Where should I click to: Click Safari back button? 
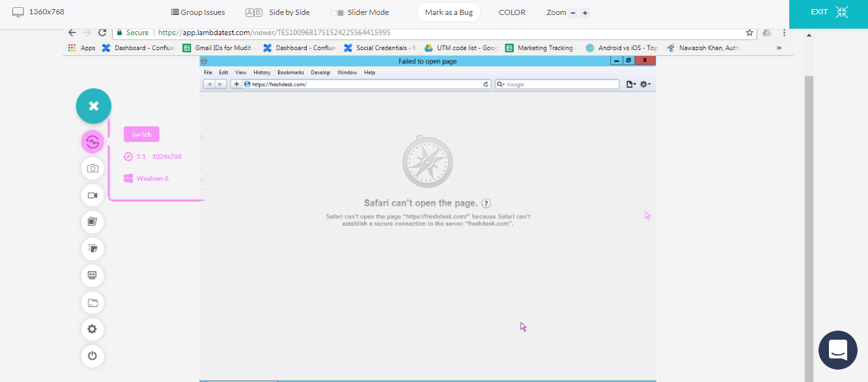[x=209, y=84]
